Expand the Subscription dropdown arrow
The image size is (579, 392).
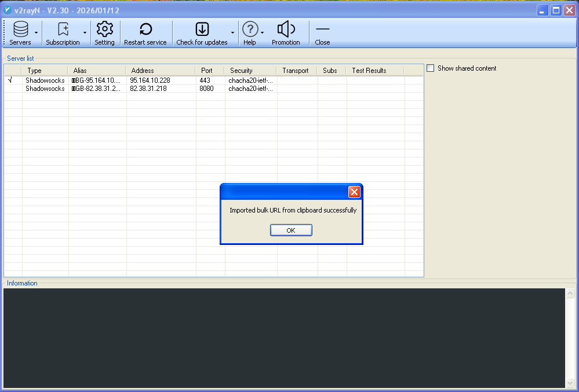(85, 33)
